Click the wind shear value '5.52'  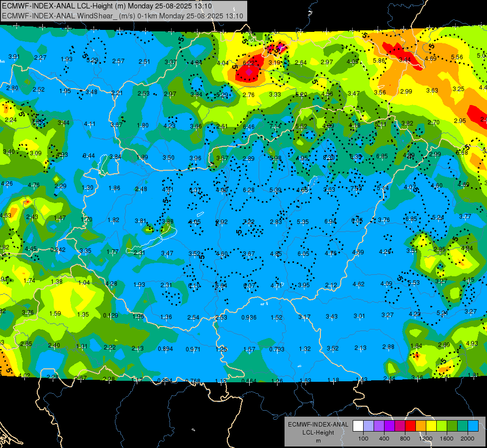(x=301, y=126)
